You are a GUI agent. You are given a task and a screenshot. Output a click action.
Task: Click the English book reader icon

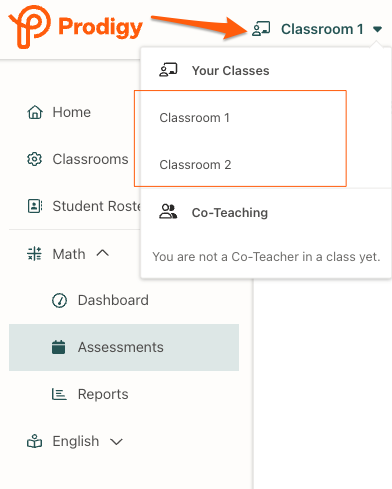[34, 441]
